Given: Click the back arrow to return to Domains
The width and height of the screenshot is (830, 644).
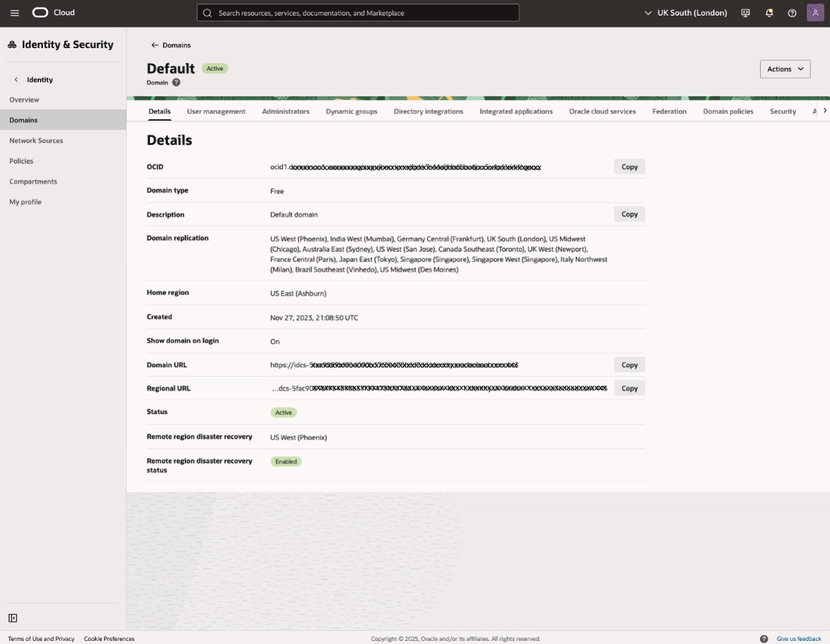Looking at the screenshot, I should point(154,44).
